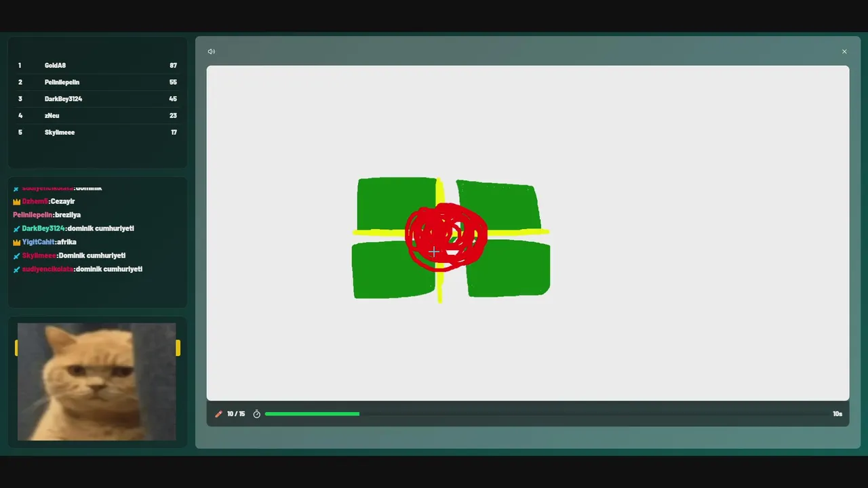This screenshot has width=868, height=488.
Task: Click the green round timer progress bar
Action: pos(312,414)
